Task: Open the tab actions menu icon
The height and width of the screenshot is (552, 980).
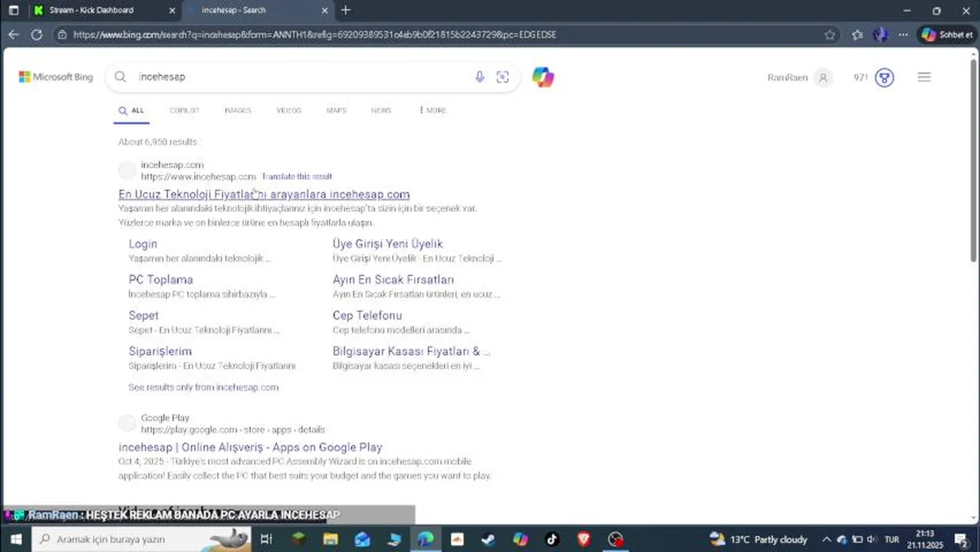Action: click(13, 10)
